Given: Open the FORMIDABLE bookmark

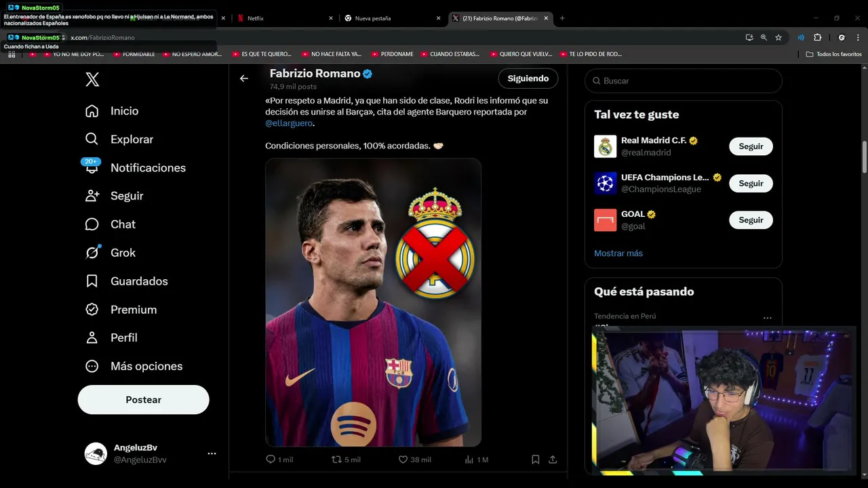Looking at the screenshot, I should (134, 54).
